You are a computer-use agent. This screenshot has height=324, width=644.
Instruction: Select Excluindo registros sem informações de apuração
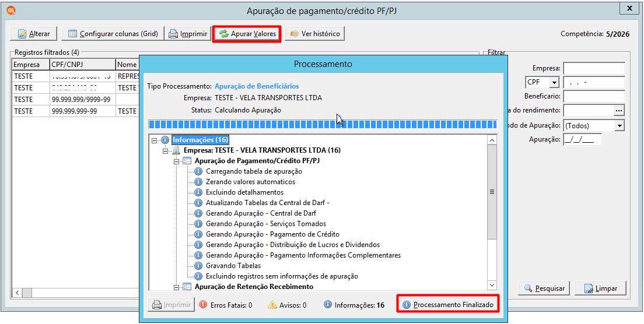[x=282, y=276]
